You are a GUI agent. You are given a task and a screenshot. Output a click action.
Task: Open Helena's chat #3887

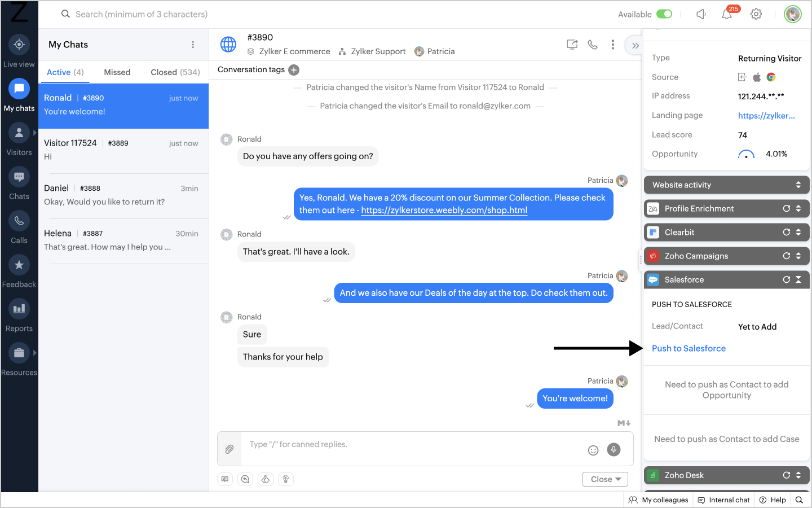(123, 242)
